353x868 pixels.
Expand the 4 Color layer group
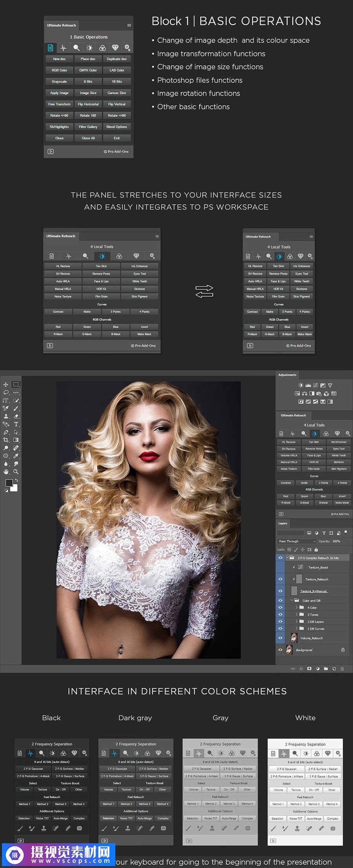[x=297, y=608]
